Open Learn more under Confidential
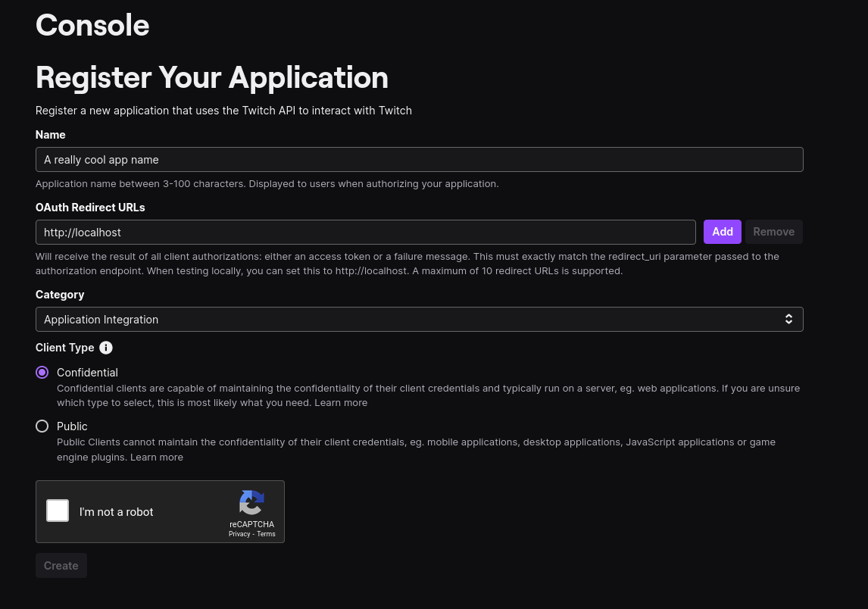This screenshot has width=868, height=609. point(341,403)
